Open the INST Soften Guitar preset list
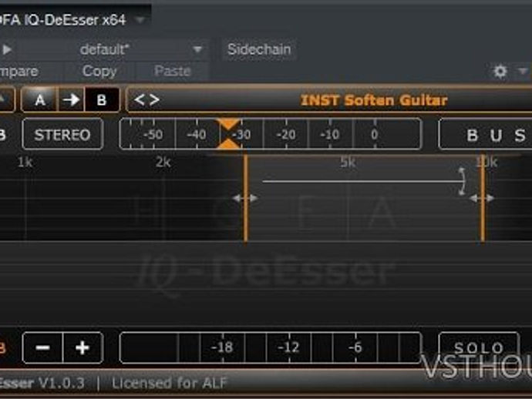Screen dimensions: 532x399 click(x=373, y=100)
